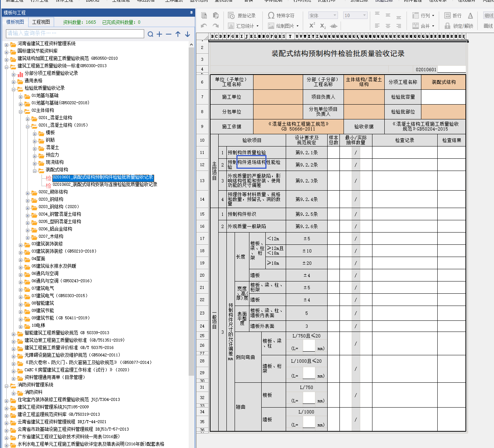Click the tree scrollbar up arrow

[191, 45]
